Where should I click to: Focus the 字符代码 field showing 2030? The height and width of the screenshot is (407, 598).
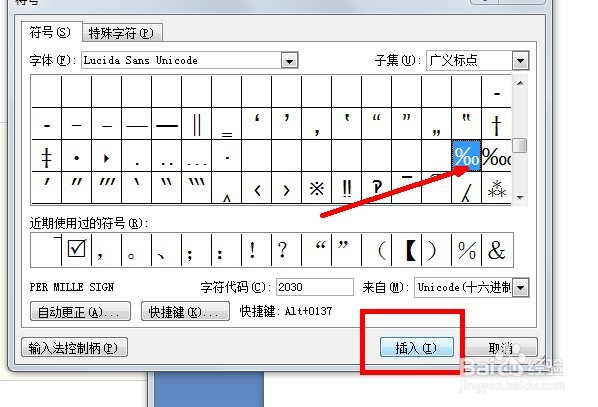tap(315, 287)
